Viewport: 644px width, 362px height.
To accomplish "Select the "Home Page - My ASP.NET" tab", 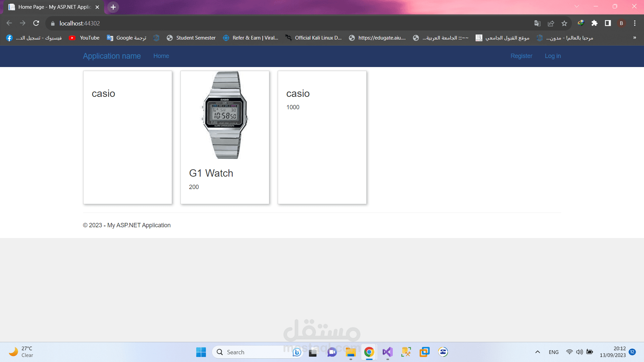I will point(50,7).
